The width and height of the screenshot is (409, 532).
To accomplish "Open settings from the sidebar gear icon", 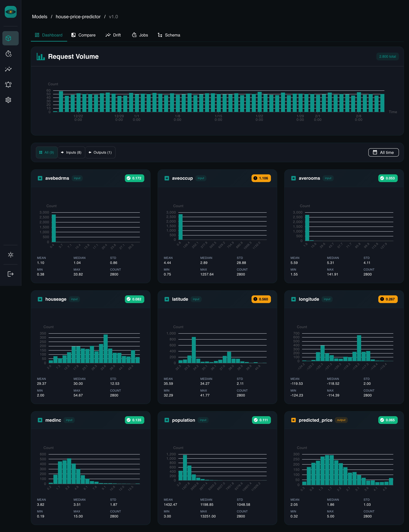I will 8,100.
